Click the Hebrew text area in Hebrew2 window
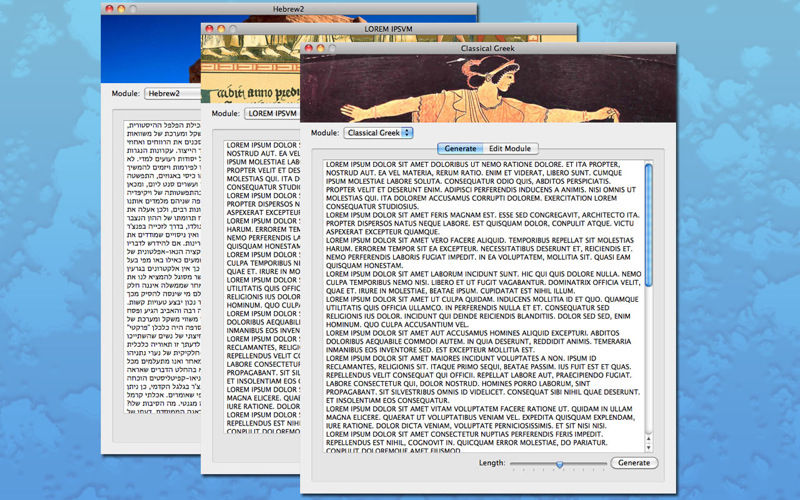Screen dimensions: 800x500 coord(162,265)
